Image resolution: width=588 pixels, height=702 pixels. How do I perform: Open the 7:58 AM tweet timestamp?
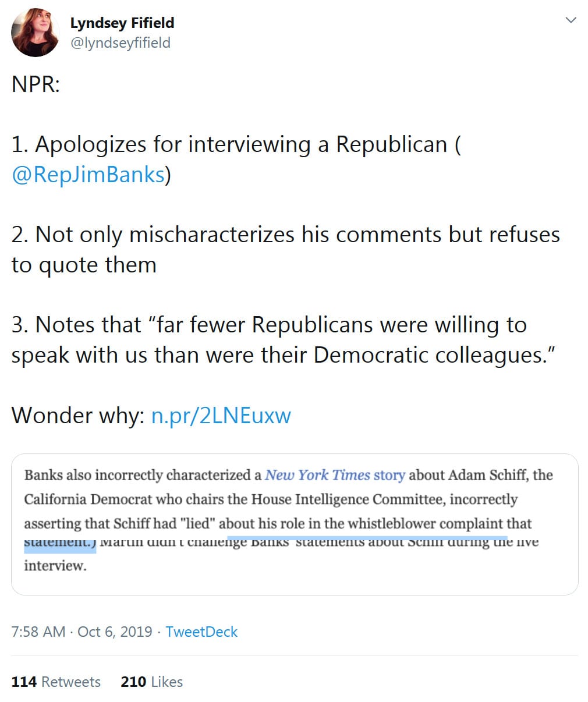pos(38,632)
